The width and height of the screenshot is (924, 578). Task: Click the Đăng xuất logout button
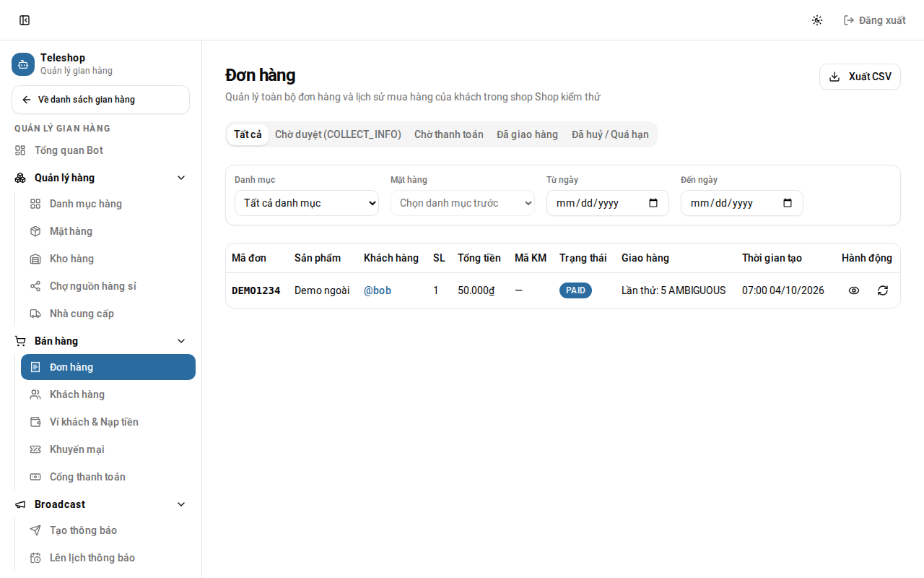pyautogui.click(x=875, y=20)
